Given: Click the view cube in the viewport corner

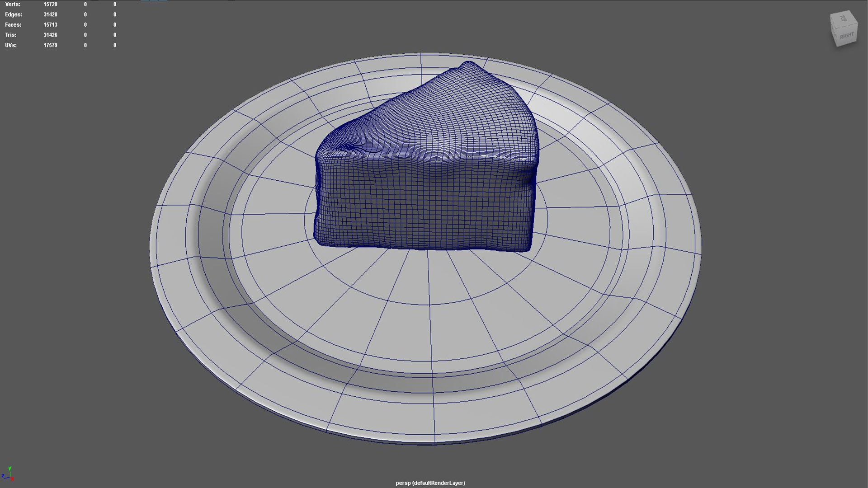Looking at the screenshot, I should 844,28.
